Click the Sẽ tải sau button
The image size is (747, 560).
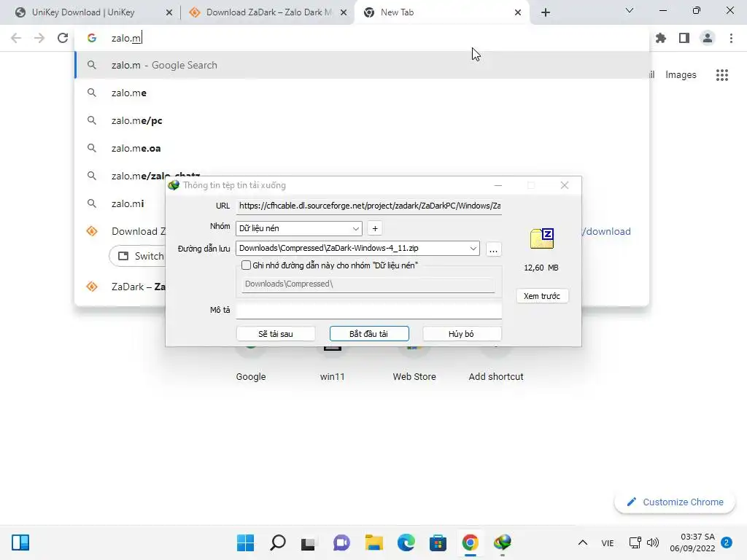tap(275, 334)
